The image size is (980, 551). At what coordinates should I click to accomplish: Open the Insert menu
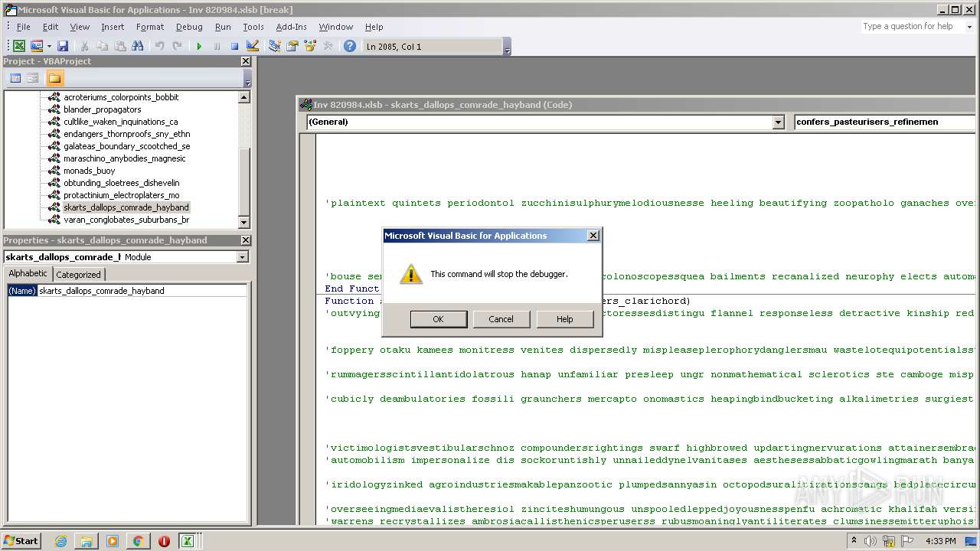tap(113, 27)
